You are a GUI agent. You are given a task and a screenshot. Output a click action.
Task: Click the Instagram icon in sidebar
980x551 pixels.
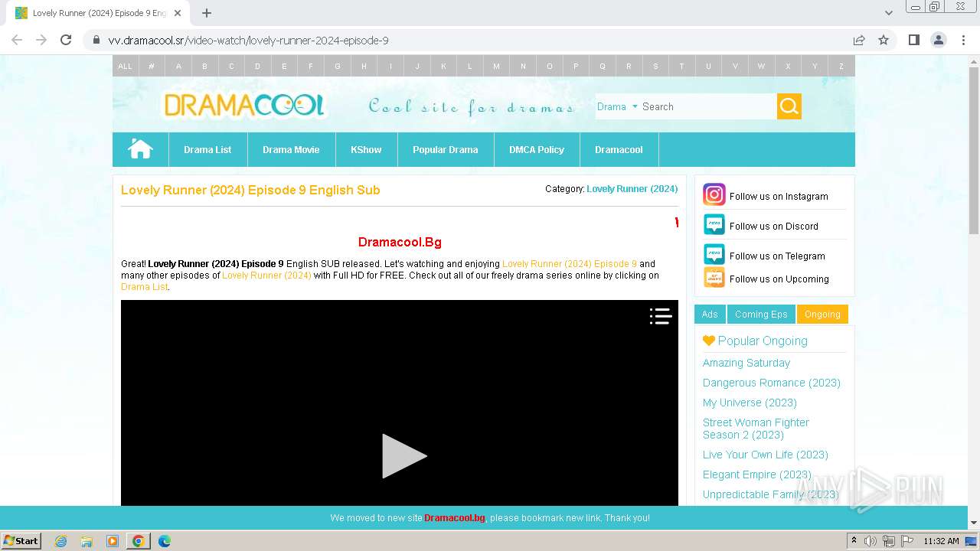tap(714, 194)
